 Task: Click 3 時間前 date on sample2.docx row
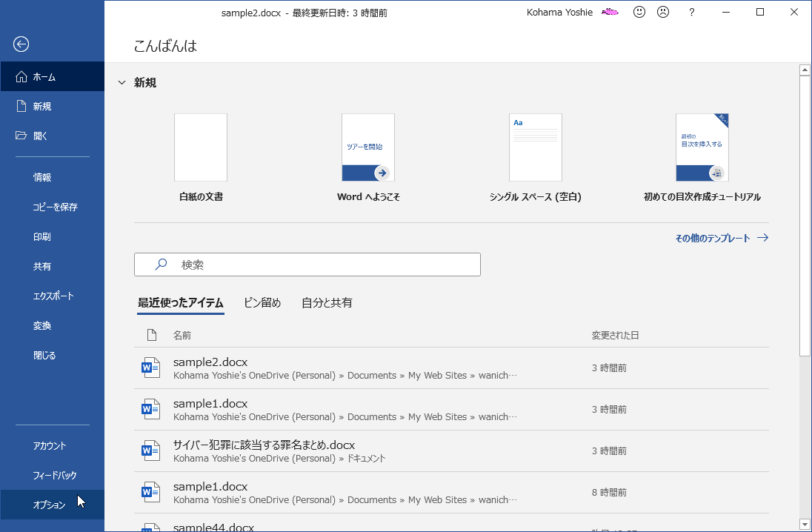pos(609,368)
